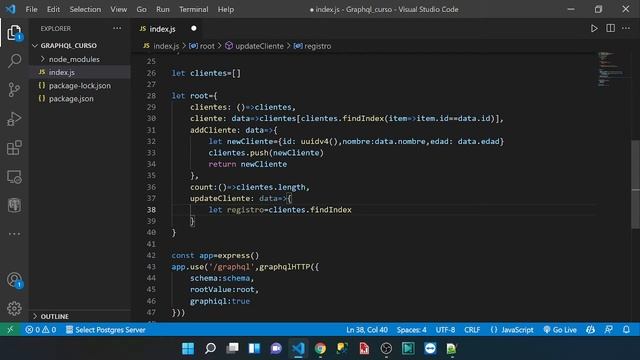Click the minimap code overview
The image size is (640, 360).
point(611,69)
